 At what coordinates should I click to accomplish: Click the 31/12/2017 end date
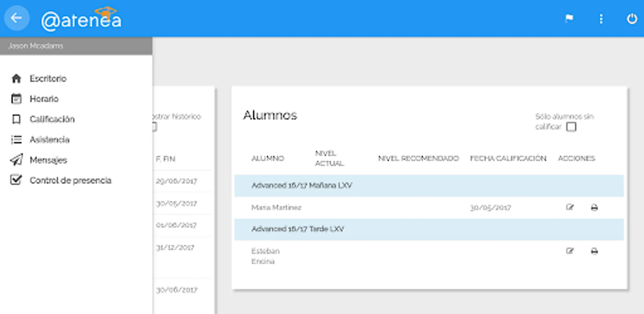pyautogui.click(x=175, y=247)
